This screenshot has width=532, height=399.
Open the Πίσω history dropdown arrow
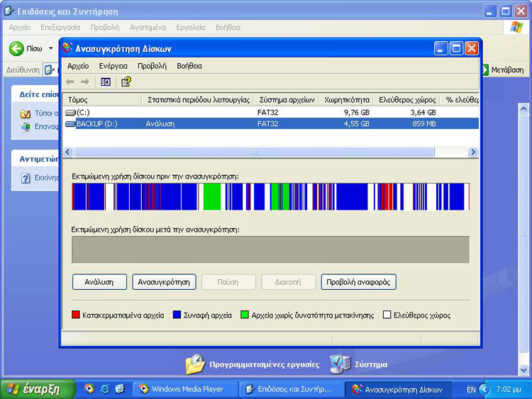click(51, 48)
